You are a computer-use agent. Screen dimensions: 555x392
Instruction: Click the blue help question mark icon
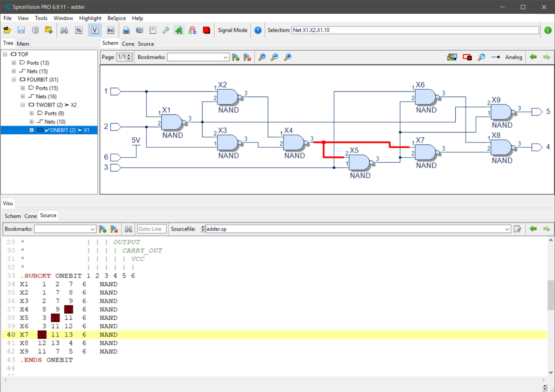click(x=258, y=30)
